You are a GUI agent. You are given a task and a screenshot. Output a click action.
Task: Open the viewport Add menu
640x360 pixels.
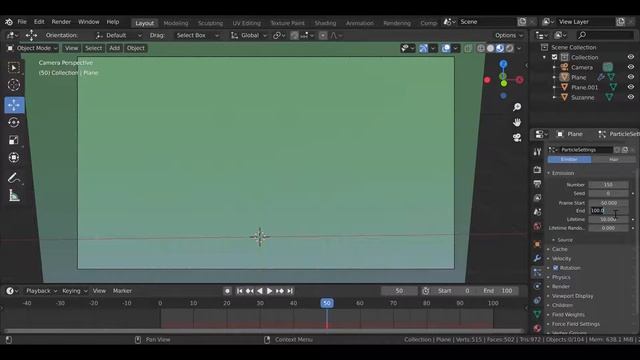click(114, 48)
